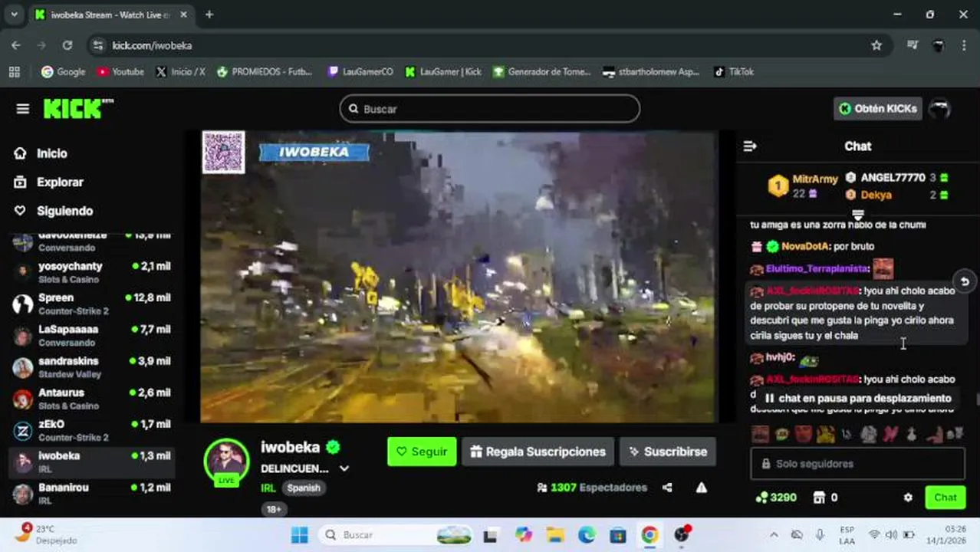The height and width of the screenshot is (552, 980).
Task: Open Chrome three-dot menu
Action: (x=964, y=45)
